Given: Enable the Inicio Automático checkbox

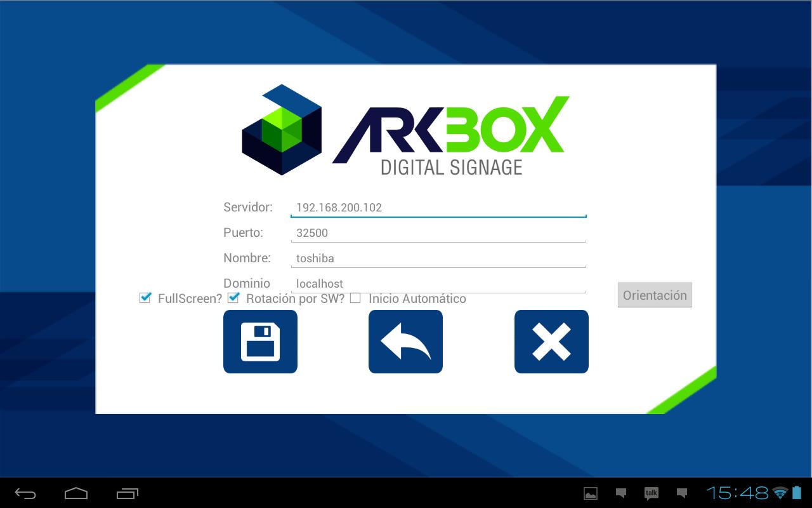Looking at the screenshot, I should pyautogui.click(x=355, y=298).
